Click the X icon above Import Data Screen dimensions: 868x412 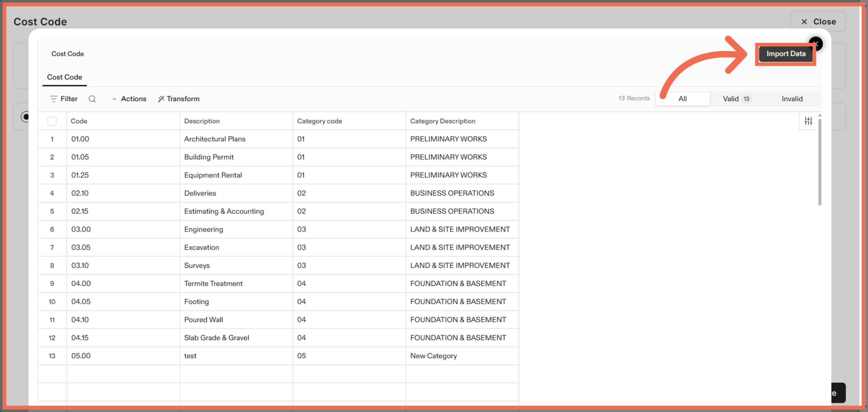816,44
